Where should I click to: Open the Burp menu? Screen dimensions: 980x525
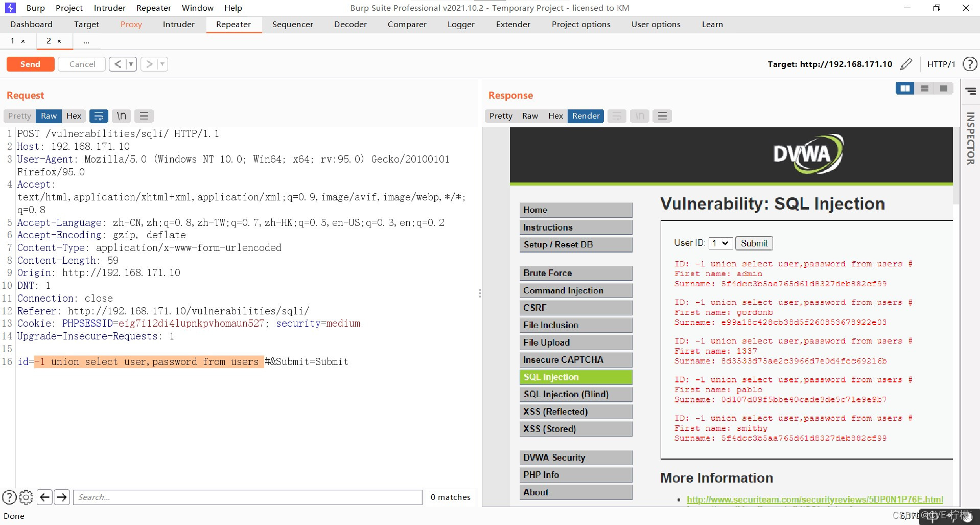[x=35, y=8]
